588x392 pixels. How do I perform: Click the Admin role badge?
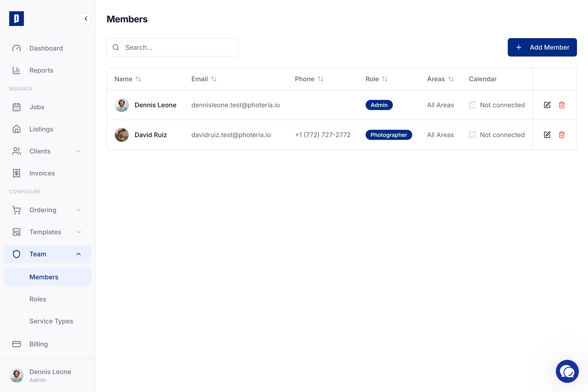click(x=379, y=105)
